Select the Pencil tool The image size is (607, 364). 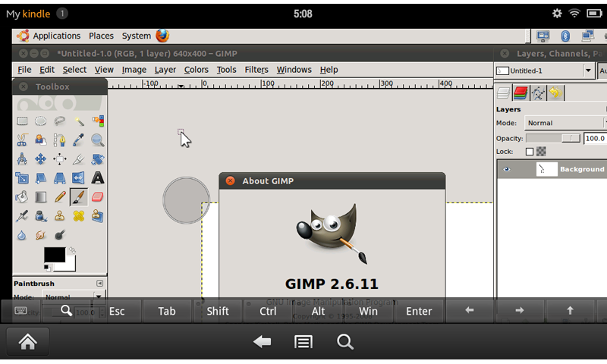(x=60, y=197)
